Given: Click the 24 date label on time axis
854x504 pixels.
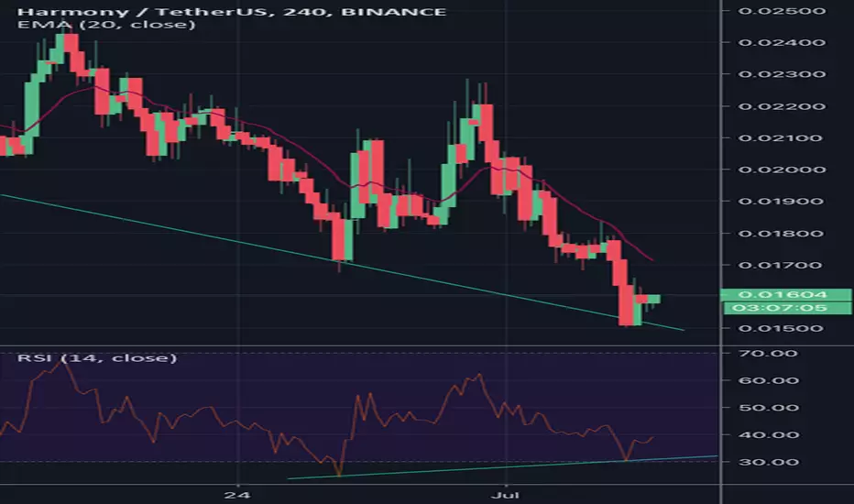Looking at the screenshot, I should pos(237,495).
